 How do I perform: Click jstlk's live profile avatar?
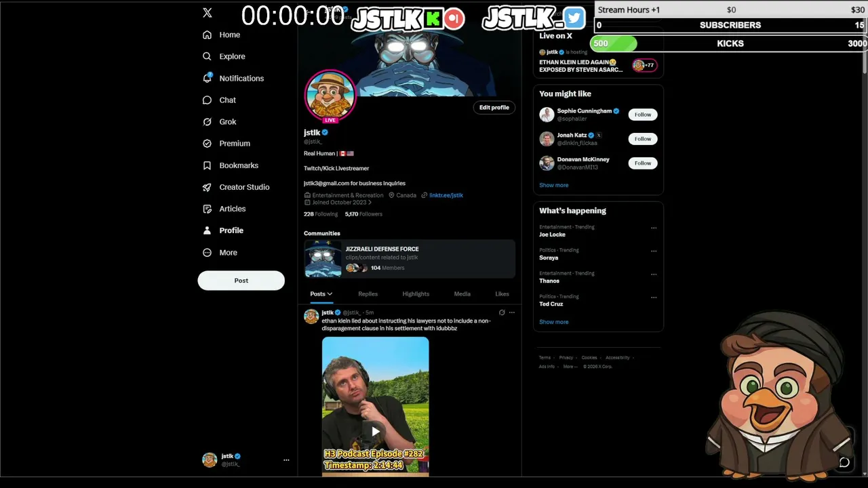pos(330,96)
